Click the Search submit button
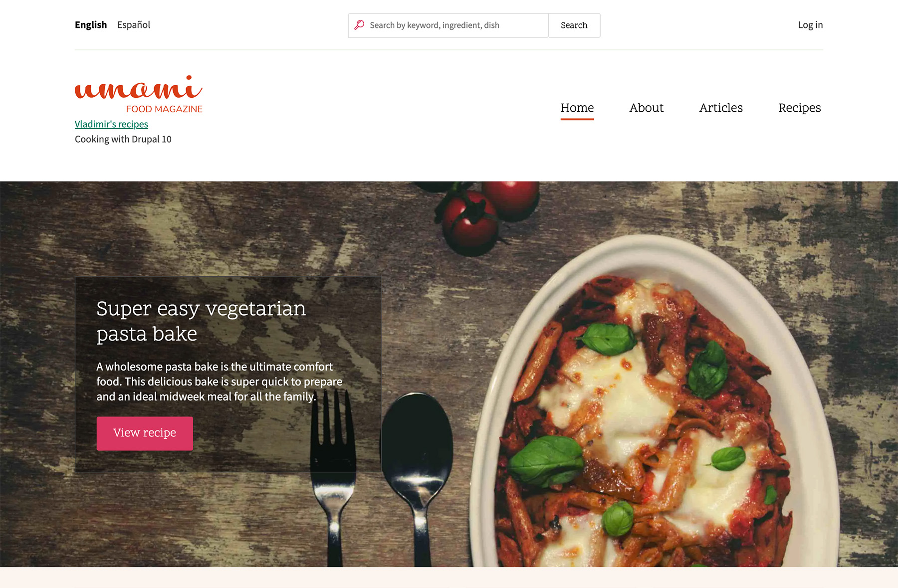 tap(574, 25)
